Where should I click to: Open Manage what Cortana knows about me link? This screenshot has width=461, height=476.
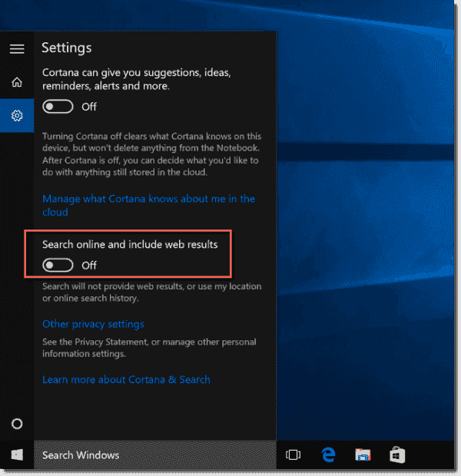tap(148, 206)
